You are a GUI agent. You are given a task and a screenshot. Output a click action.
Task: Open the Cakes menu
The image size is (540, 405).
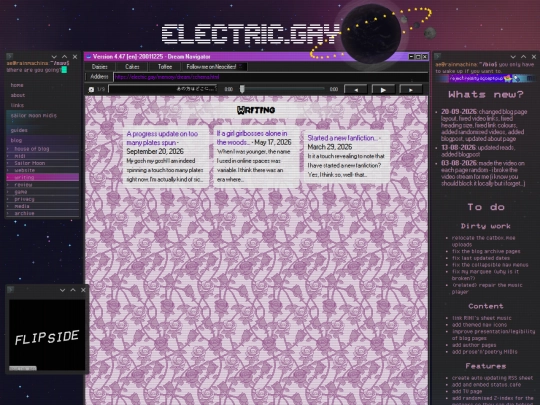coord(132,67)
